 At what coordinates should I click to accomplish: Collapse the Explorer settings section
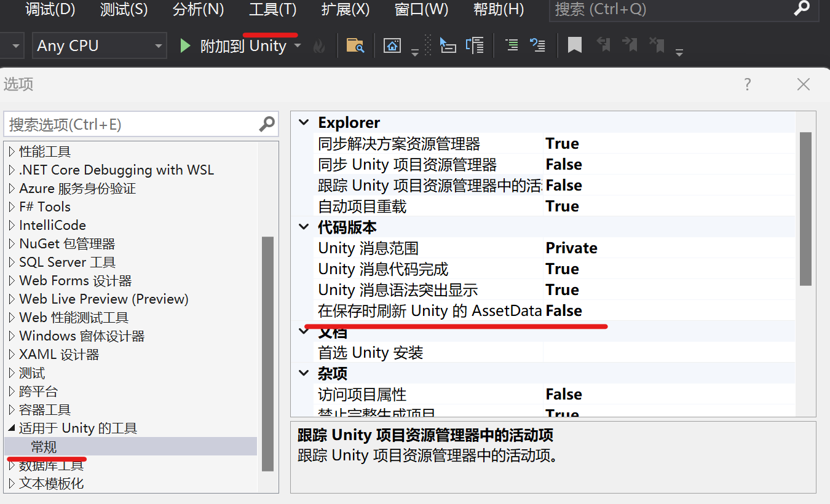[x=303, y=122]
